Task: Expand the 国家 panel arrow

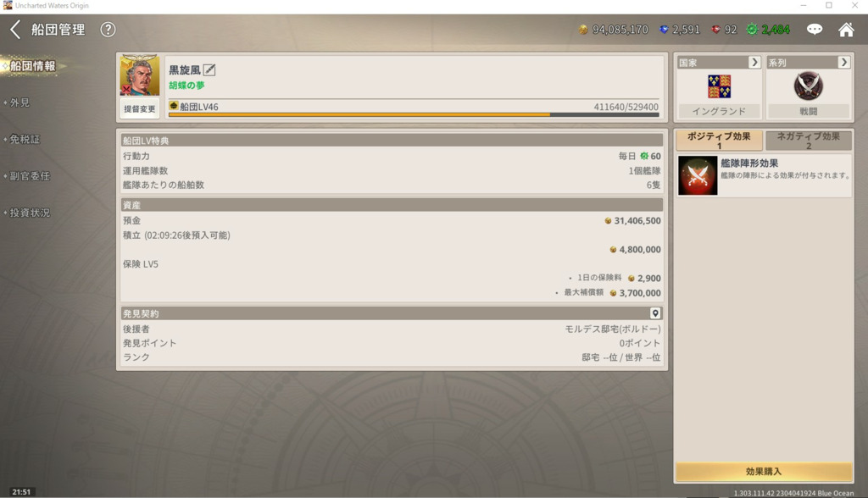Action: click(x=754, y=62)
